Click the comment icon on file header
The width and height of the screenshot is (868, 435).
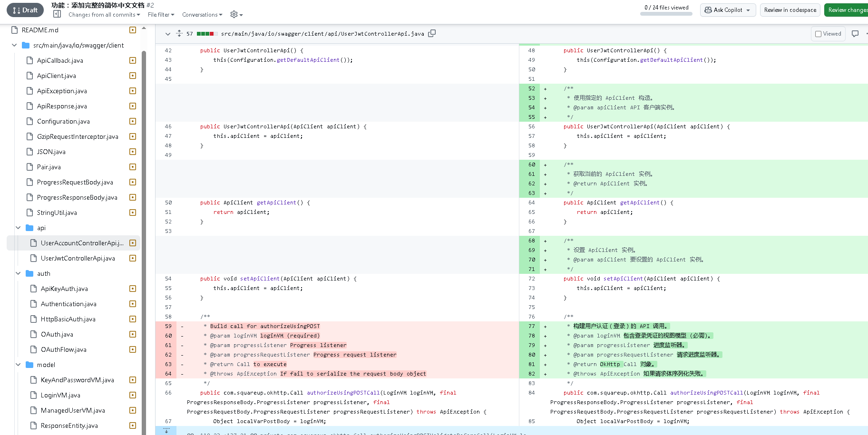coord(855,34)
